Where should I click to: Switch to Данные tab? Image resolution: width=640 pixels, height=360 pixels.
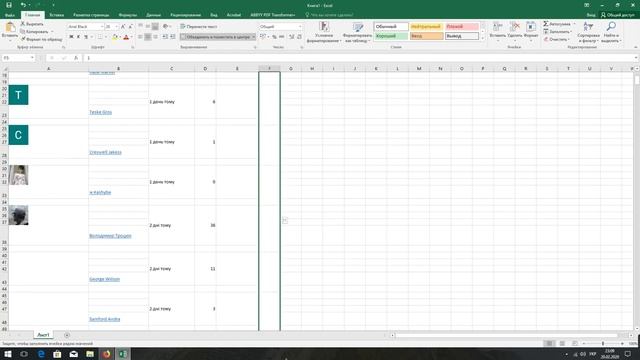153,15
